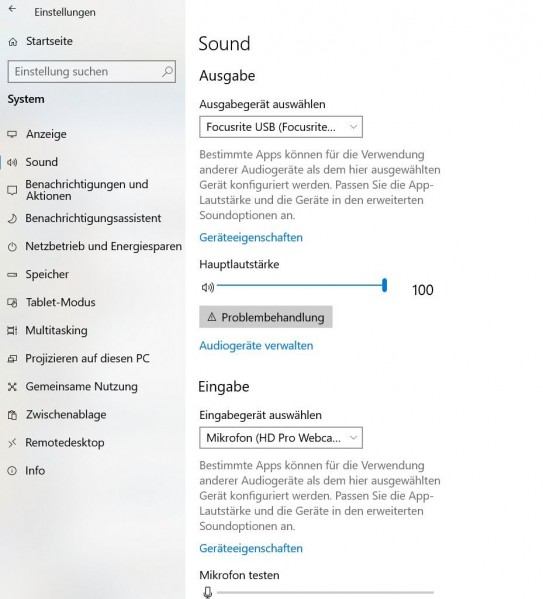
Task: Focus the Einstellung suchen search field
Action: pyautogui.click(x=92, y=71)
